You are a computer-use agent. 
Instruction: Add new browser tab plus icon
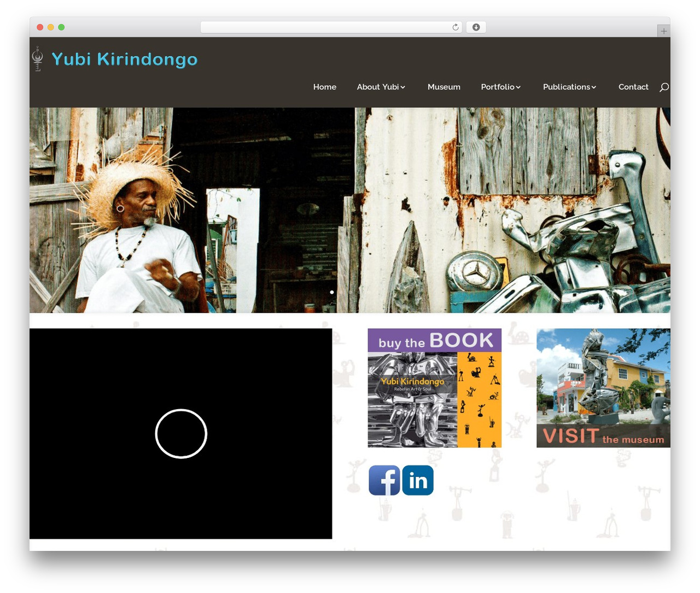point(663,31)
